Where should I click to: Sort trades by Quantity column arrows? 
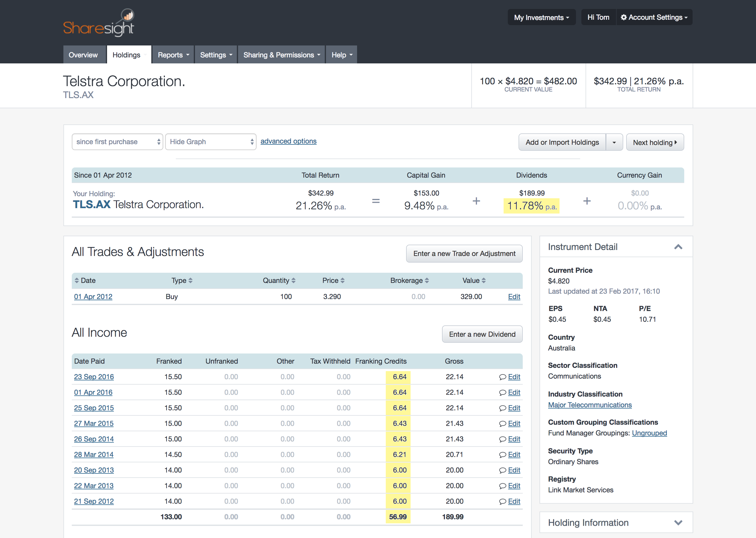[294, 281]
